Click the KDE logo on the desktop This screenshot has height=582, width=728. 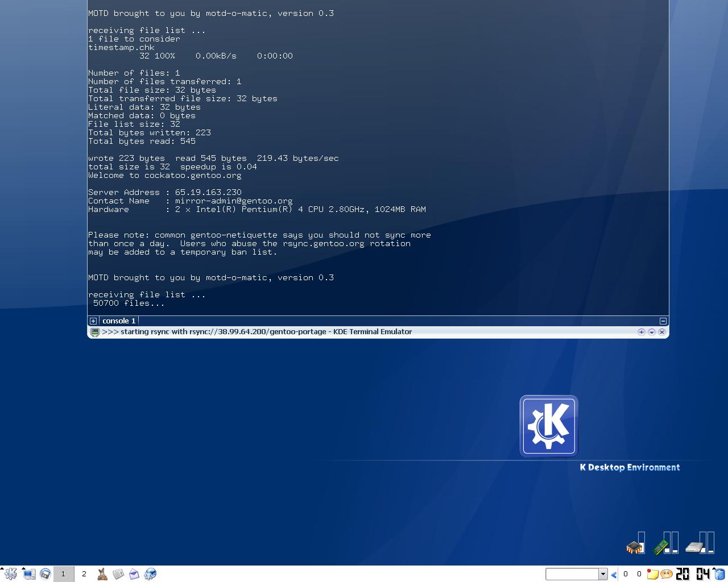pos(549,426)
